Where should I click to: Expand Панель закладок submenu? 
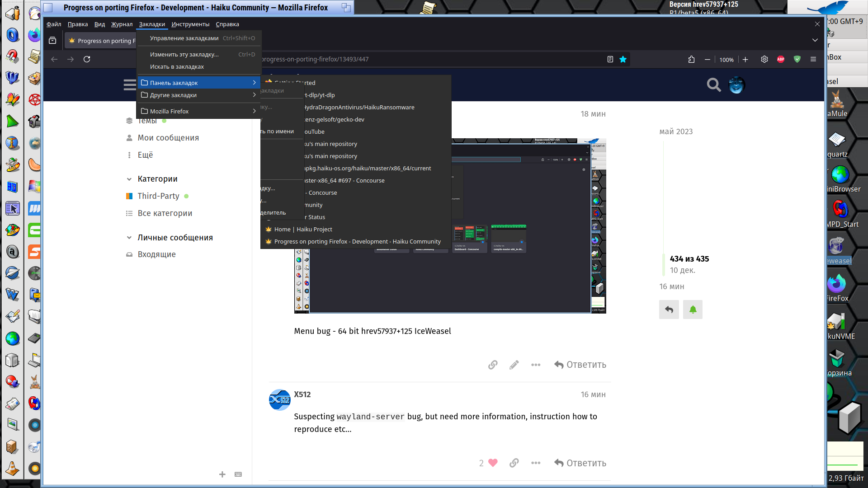tap(198, 83)
